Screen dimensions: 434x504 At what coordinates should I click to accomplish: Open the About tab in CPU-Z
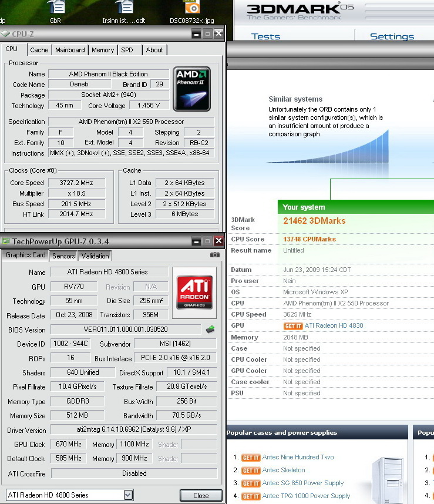tap(154, 50)
